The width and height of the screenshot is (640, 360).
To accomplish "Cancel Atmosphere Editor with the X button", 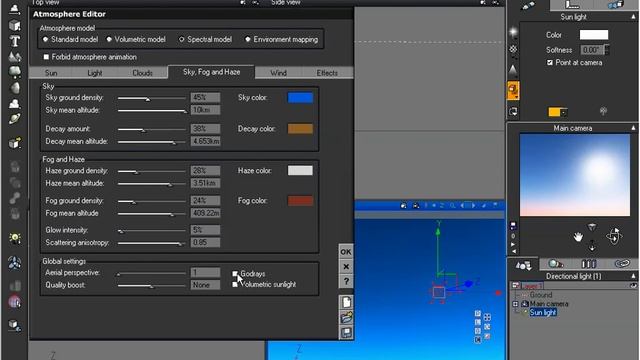I will coord(346,267).
